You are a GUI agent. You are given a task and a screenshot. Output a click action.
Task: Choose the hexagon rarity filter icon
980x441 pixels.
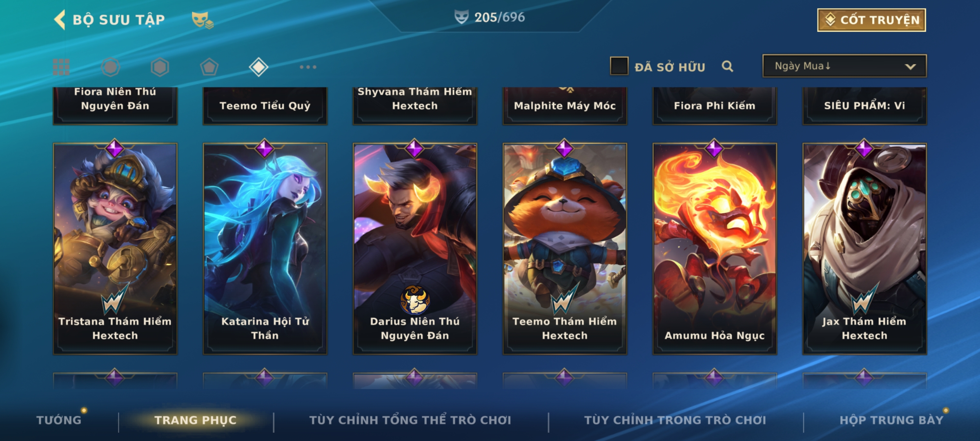pyautogui.click(x=160, y=67)
